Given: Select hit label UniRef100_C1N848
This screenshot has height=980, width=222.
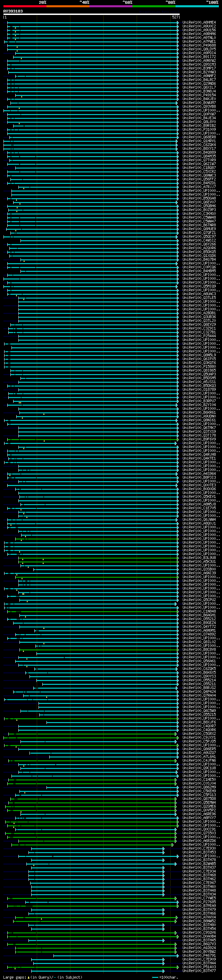Looking at the screenshot, I should (x=199, y=612).
